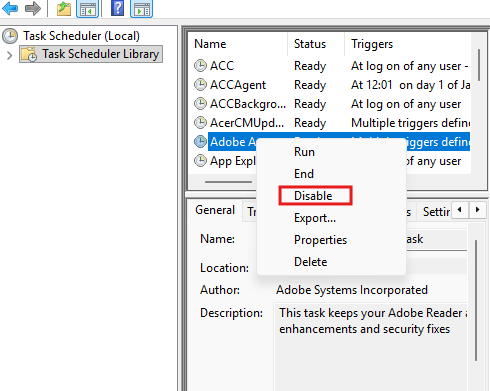Select the ACCAgent task row
This screenshot has height=391, width=490.
(x=332, y=85)
